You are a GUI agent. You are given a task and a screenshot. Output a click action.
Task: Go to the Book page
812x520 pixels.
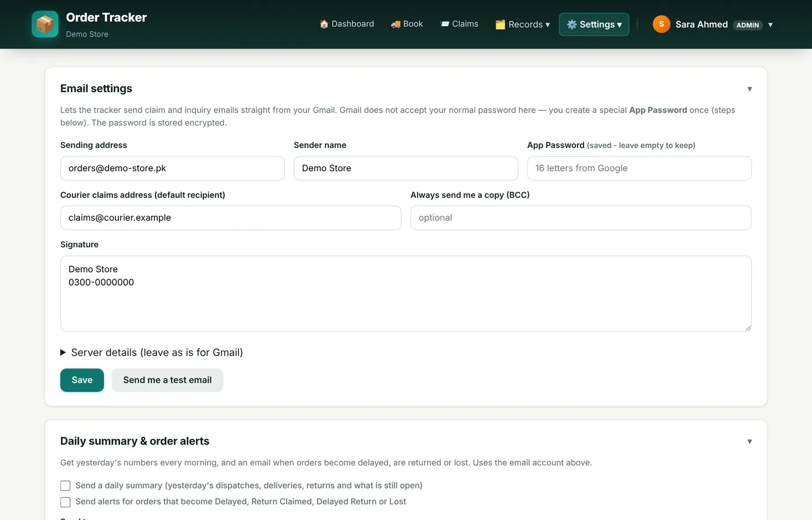click(407, 24)
